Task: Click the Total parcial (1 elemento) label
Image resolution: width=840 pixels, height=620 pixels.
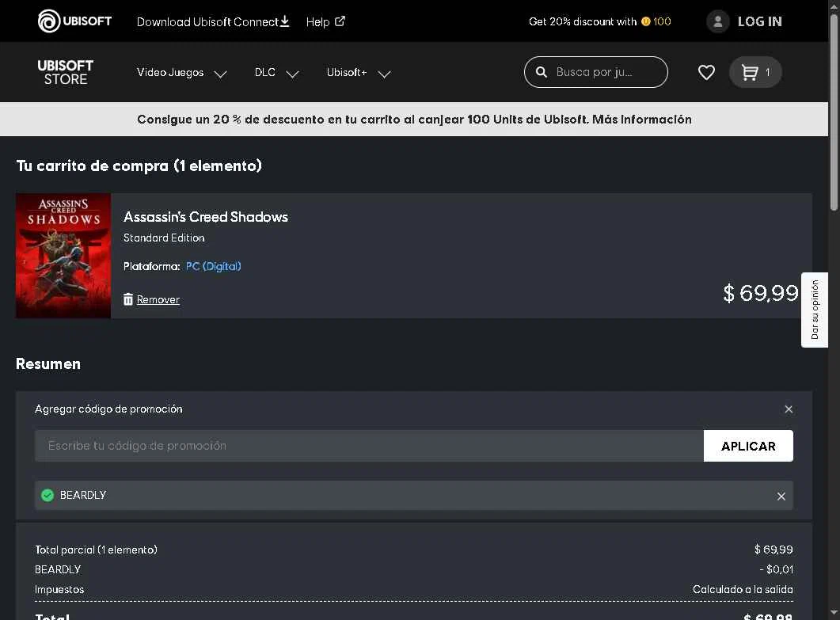Action: [96, 550]
